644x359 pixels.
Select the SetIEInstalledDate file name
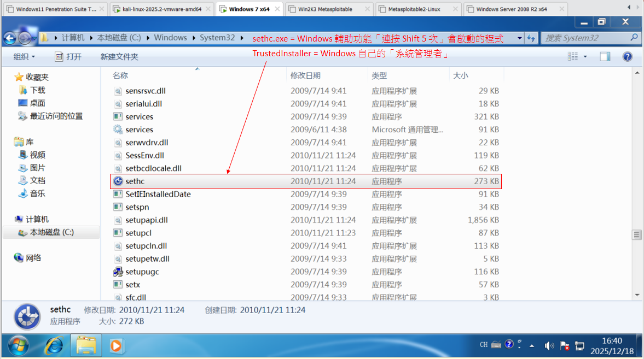coord(158,194)
